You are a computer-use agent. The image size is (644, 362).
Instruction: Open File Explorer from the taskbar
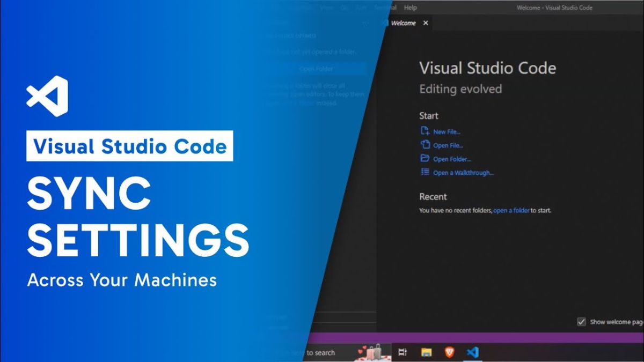[426, 352]
